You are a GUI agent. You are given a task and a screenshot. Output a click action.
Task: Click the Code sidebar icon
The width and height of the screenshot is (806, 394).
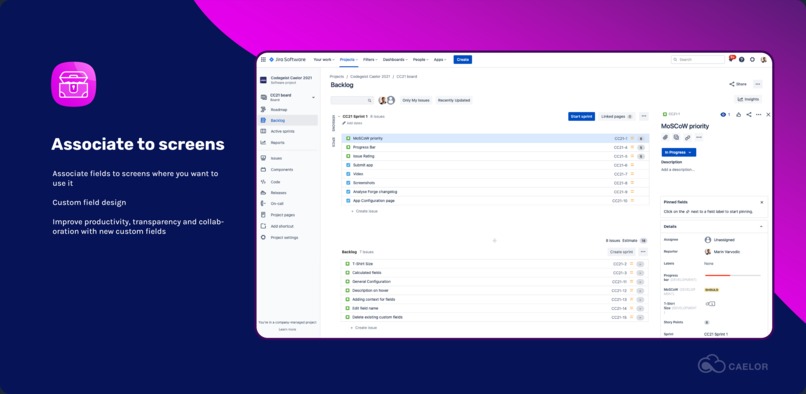263,182
